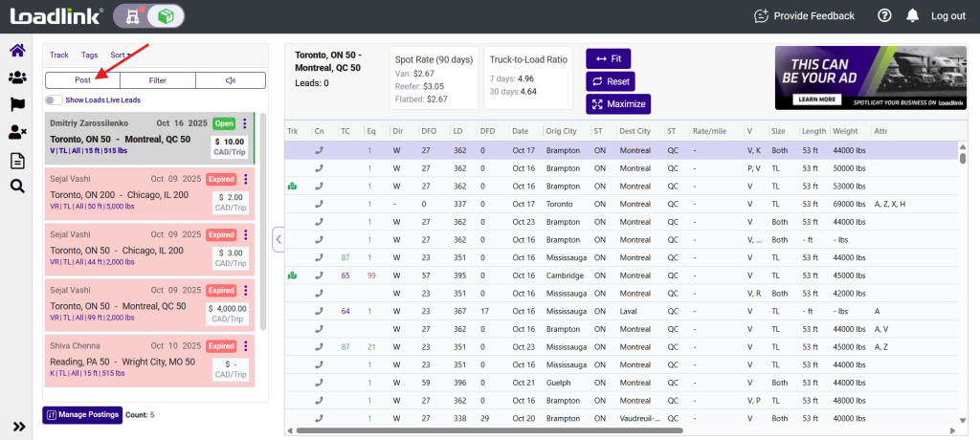This screenshot has height=440, width=980.
Task: Open options menu for the Open Dmitriy posting
Action: pyautogui.click(x=245, y=123)
